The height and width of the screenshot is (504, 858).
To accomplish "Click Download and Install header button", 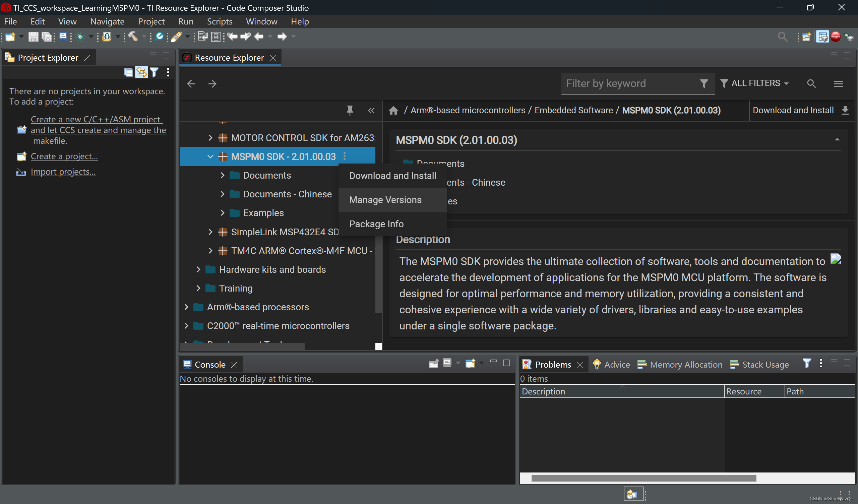I will click(x=800, y=110).
